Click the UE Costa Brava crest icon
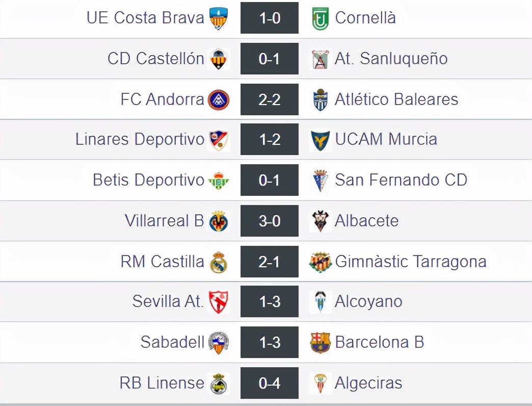The width and height of the screenshot is (532, 406). (x=219, y=18)
